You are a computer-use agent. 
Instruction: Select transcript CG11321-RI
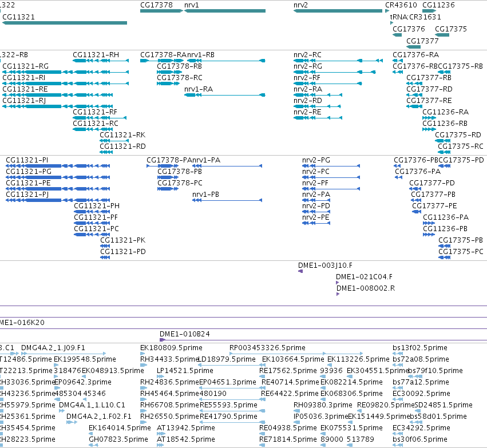[x=24, y=78]
